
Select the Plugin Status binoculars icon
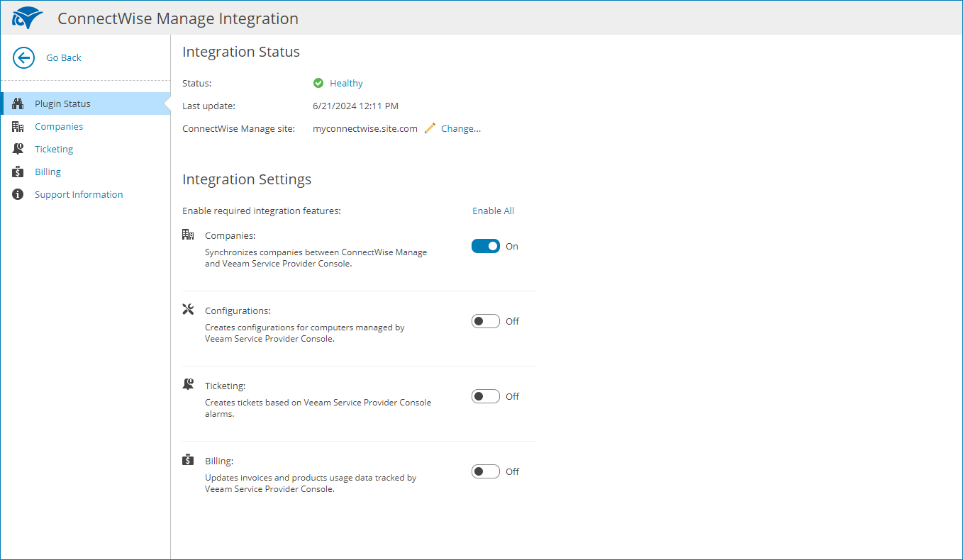coord(17,103)
